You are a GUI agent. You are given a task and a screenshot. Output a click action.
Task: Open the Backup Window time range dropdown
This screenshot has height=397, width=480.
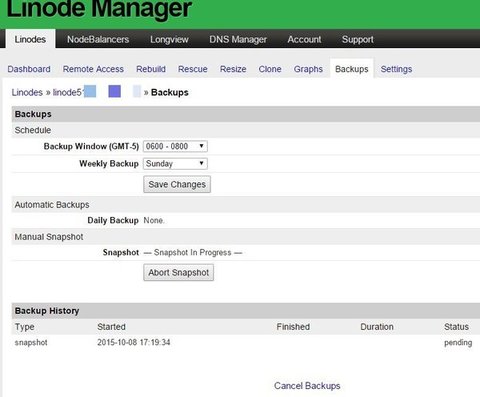(175, 146)
